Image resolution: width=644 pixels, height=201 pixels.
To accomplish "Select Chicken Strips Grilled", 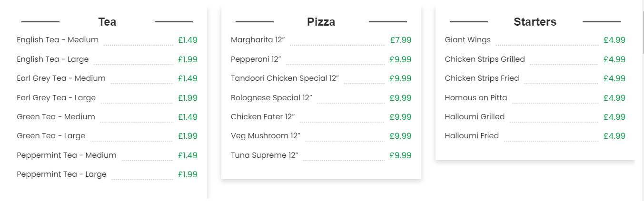I will coord(485,59).
